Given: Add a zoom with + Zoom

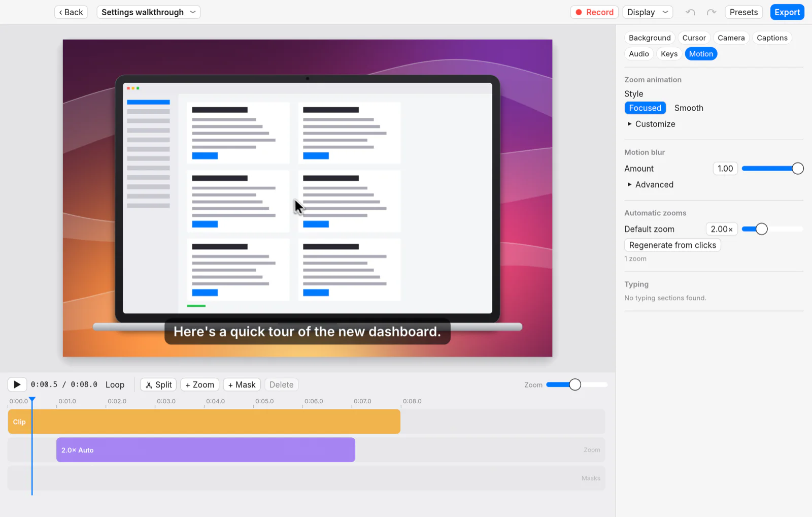Looking at the screenshot, I should click(x=199, y=384).
